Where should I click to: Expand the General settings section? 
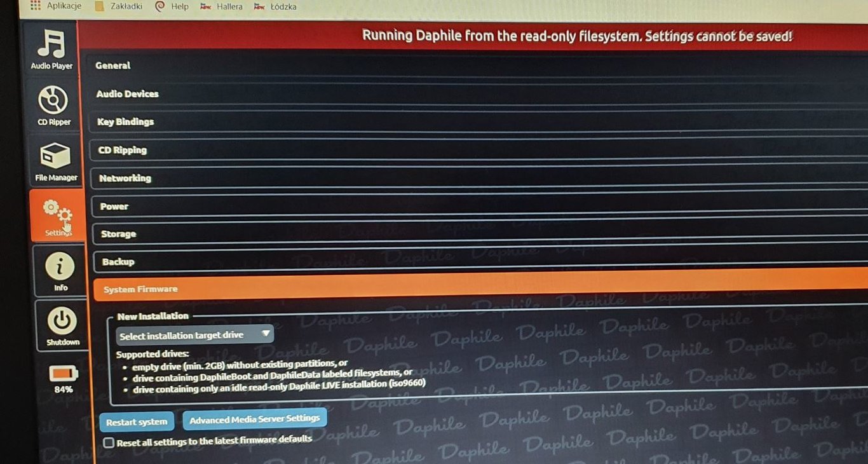coord(478,66)
